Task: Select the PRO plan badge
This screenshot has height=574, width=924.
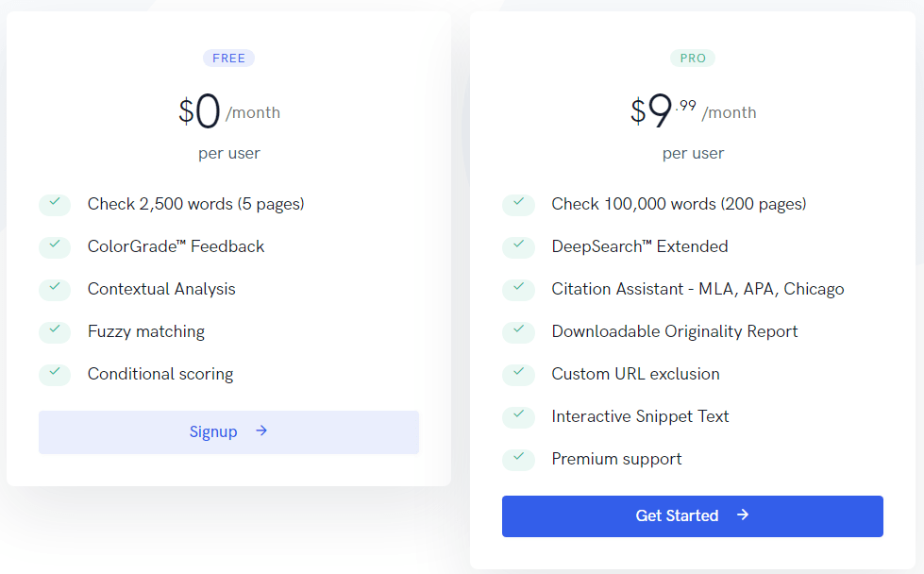Action: (693, 58)
